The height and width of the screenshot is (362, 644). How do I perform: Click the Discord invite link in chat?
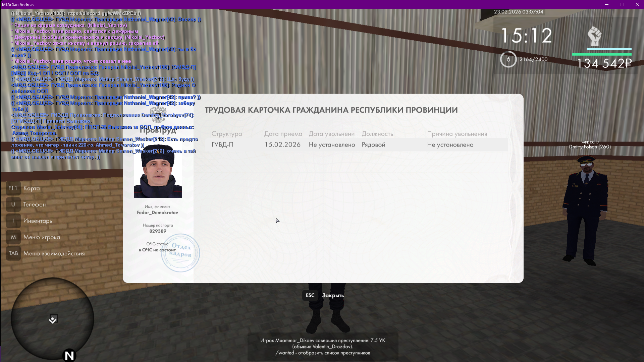click(x=101, y=13)
